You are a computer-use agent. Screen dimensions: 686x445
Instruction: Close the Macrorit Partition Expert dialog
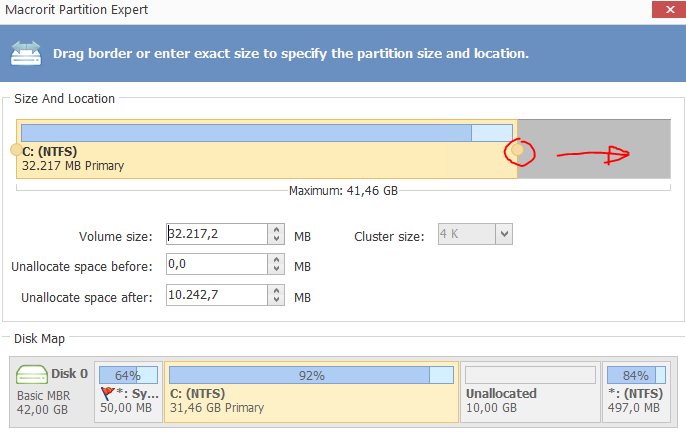669,10
